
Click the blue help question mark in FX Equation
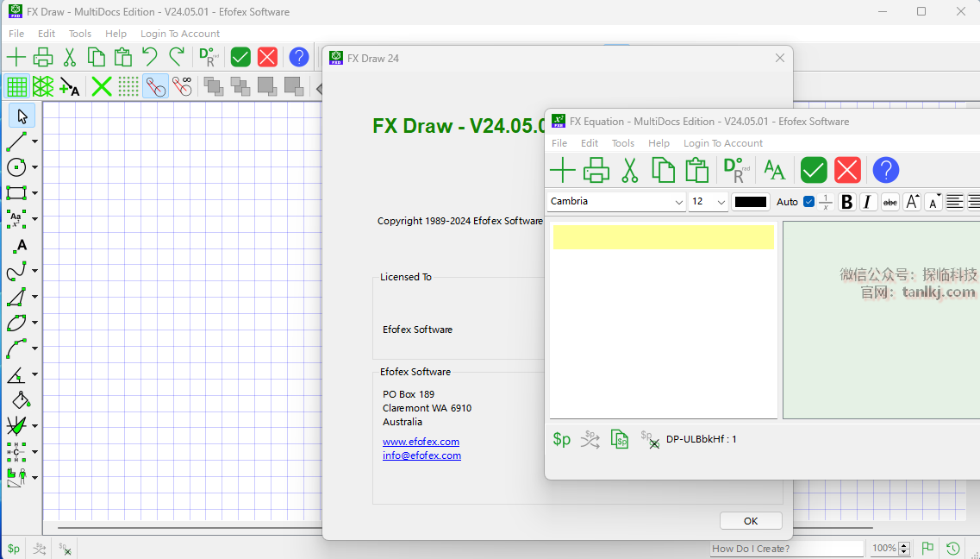click(x=885, y=170)
